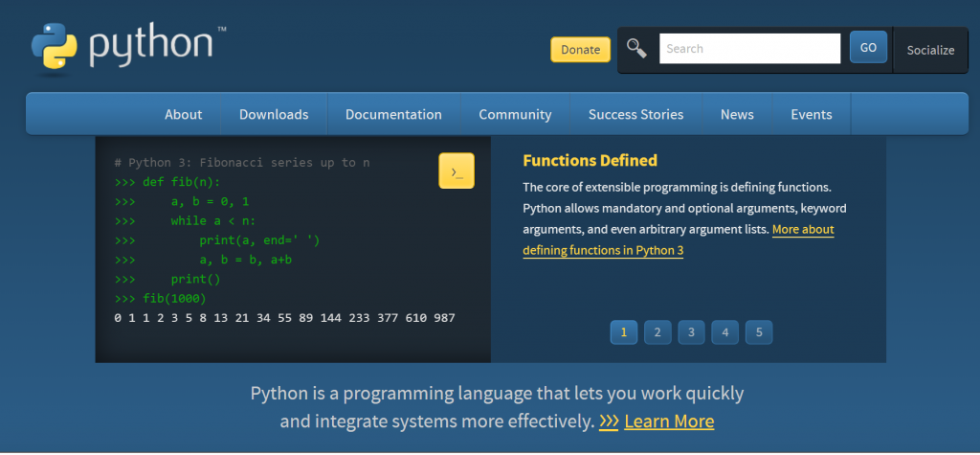This screenshot has height=455, width=980.
Task: Switch to slide 2 in the carousel
Action: point(657,332)
